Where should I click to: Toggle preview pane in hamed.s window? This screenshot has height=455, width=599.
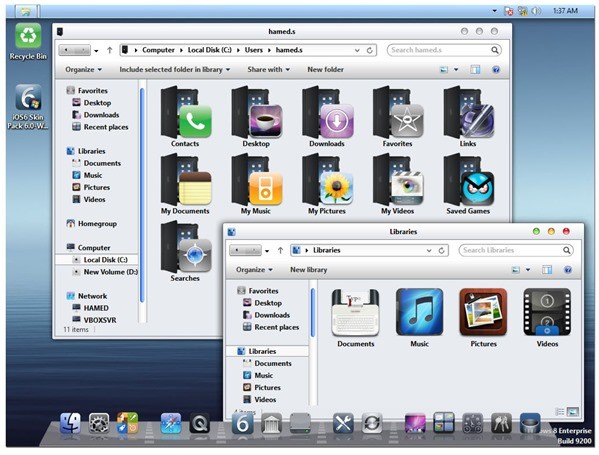pyautogui.click(x=475, y=70)
